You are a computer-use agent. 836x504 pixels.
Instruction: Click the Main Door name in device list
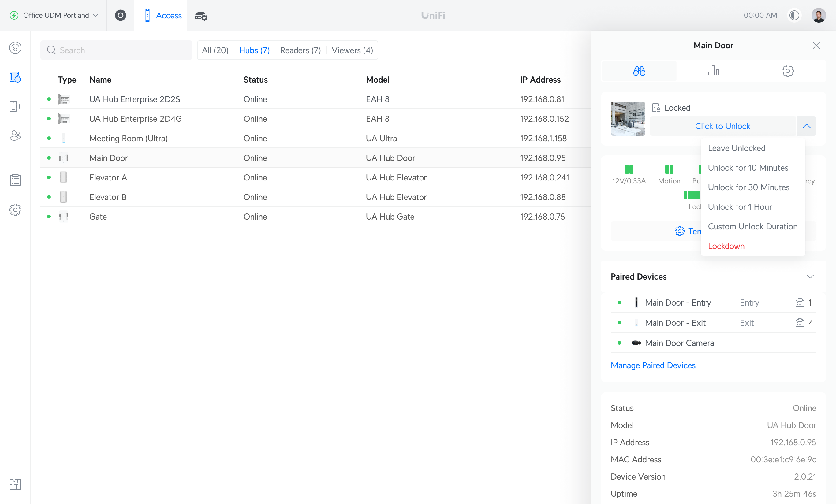109,158
